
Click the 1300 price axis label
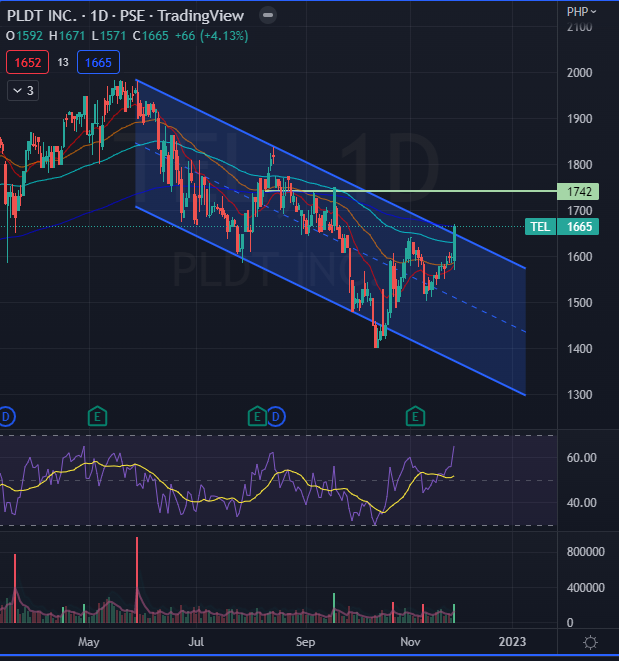579,395
